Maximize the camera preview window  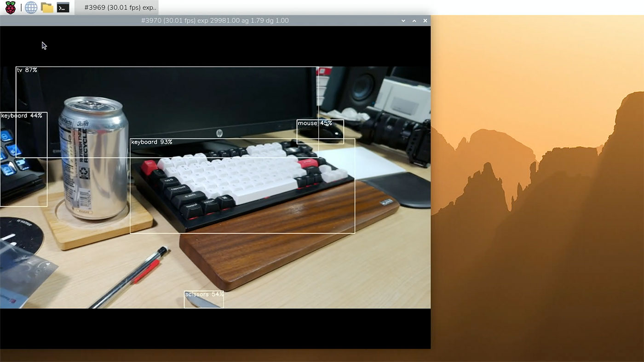click(414, 21)
